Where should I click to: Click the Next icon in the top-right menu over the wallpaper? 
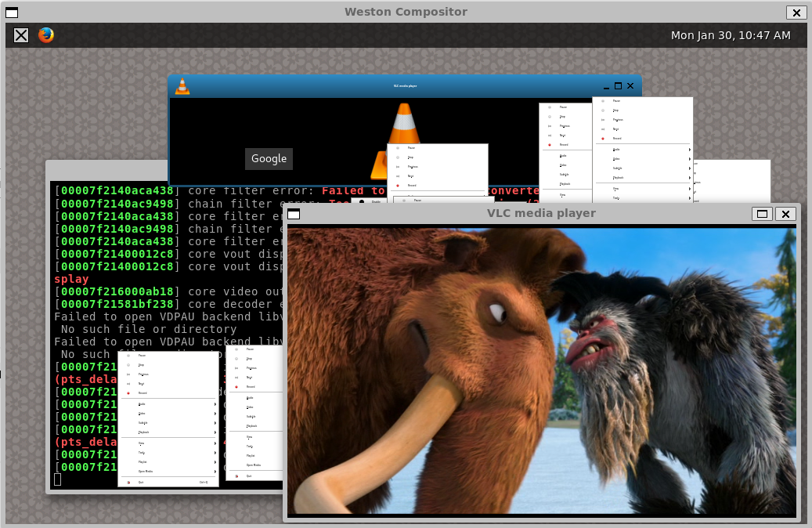(603, 129)
